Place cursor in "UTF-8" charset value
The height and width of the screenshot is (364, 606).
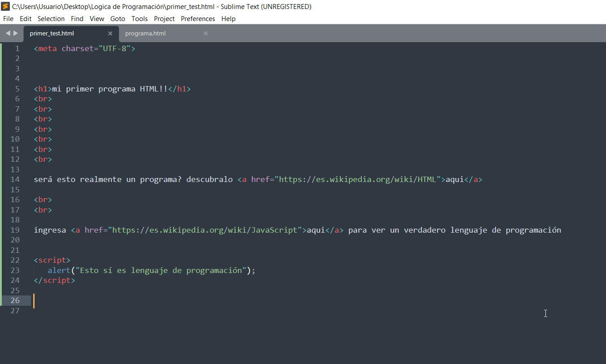[x=114, y=48]
